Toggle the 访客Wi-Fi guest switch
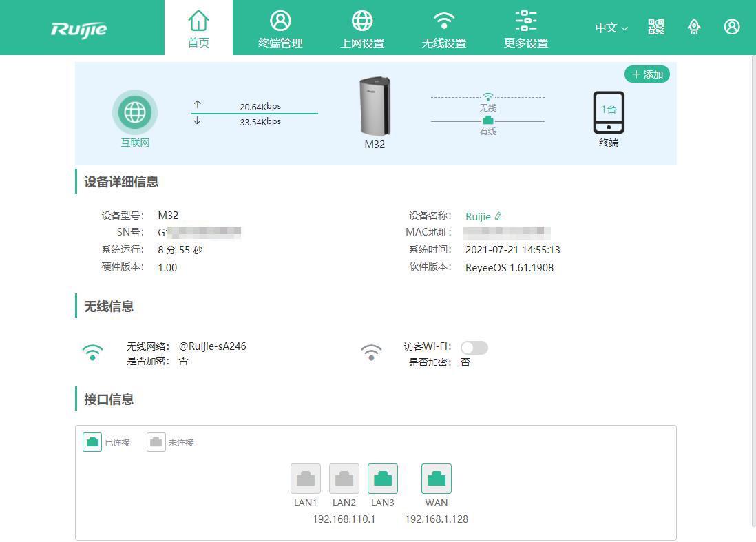 (474, 347)
